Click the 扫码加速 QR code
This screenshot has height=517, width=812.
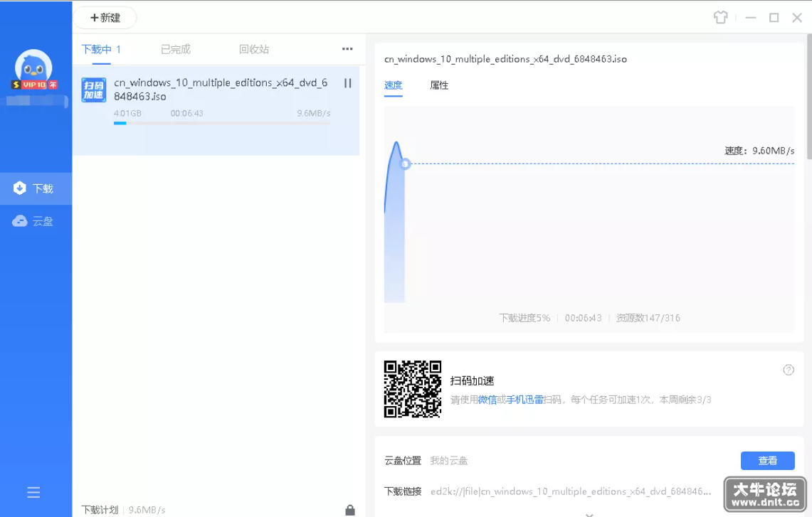coord(412,389)
